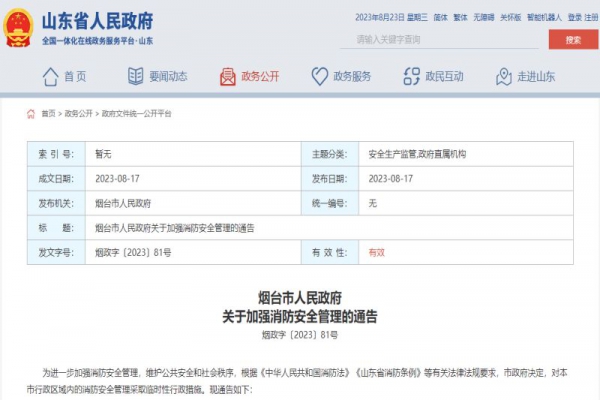The image size is (600, 400).
Task: Click the 注册 register link
Action: [591, 17]
